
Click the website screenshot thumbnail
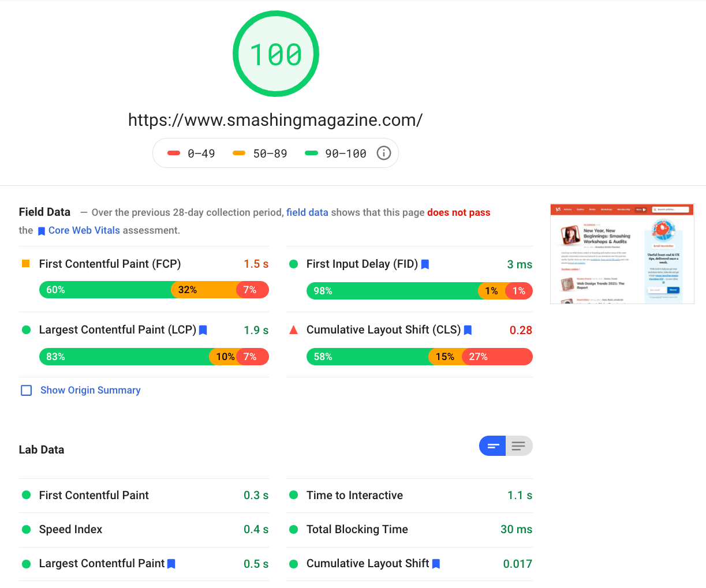click(x=622, y=254)
